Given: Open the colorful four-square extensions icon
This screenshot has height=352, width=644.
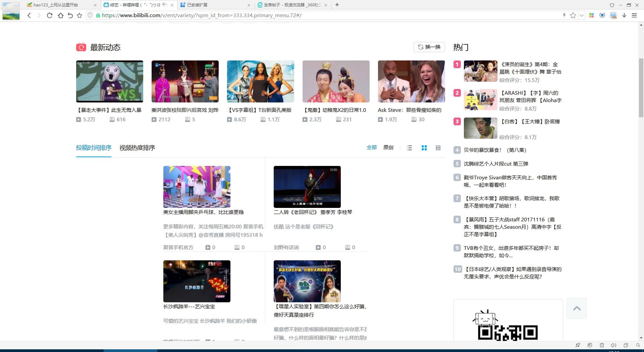Looking at the screenshot, I should click(592, 15).
